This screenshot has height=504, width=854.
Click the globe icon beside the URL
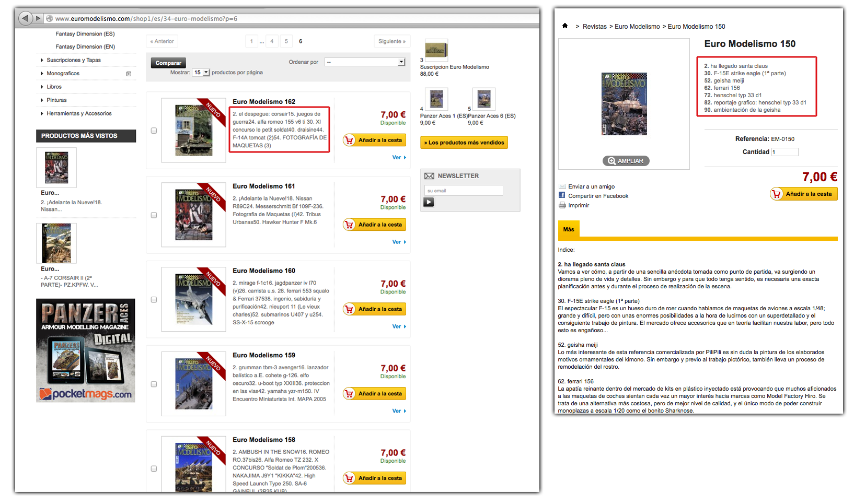coord(50,18)
